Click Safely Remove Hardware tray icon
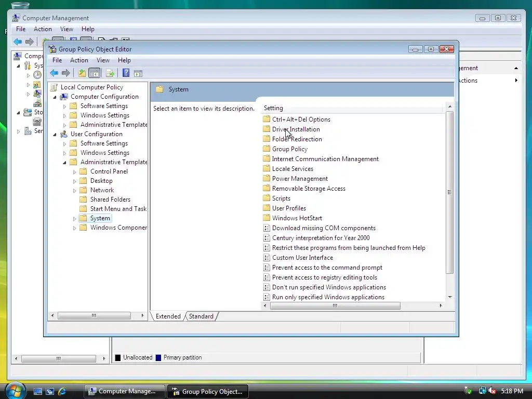Image resolution: width=532 pixels, height=399 pixels. coord(468,391)
